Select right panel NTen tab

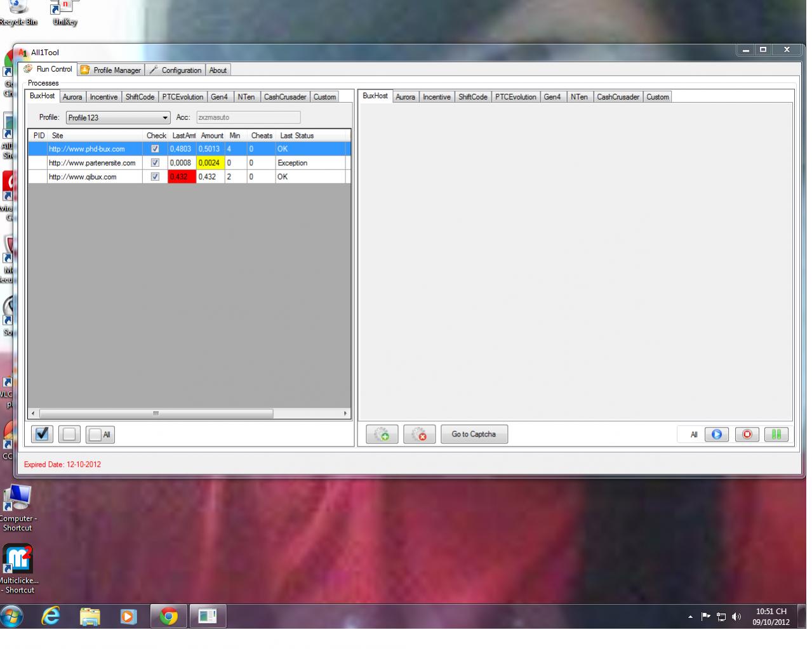[x=579, y=97]
